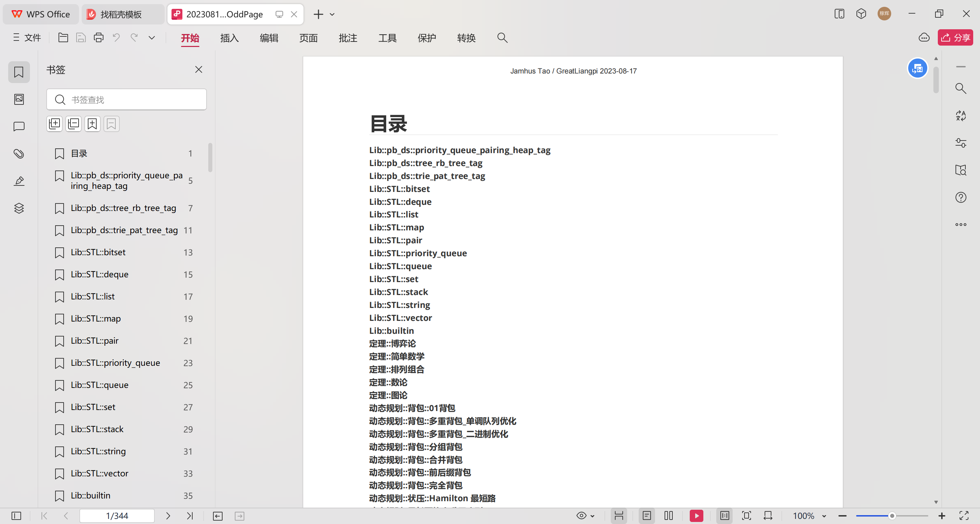Switch to the 保护 tab

click(427, 38)
